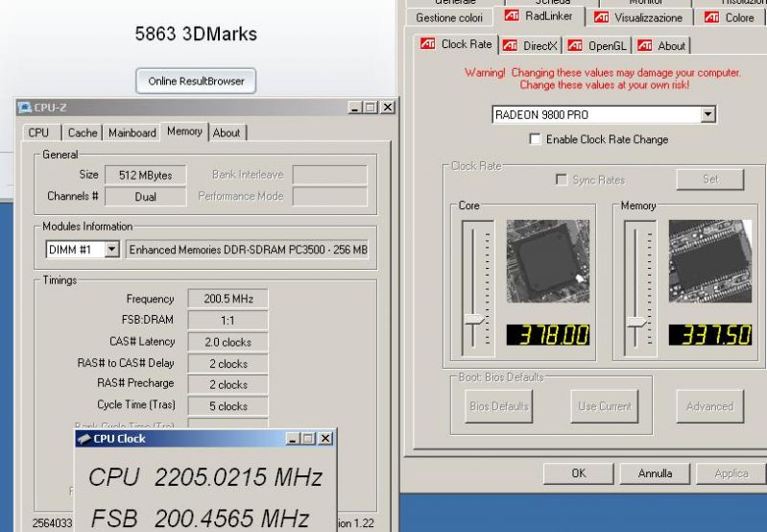Open the Colore tab
This screenshot has width=767, height=532.
[731, 17]
